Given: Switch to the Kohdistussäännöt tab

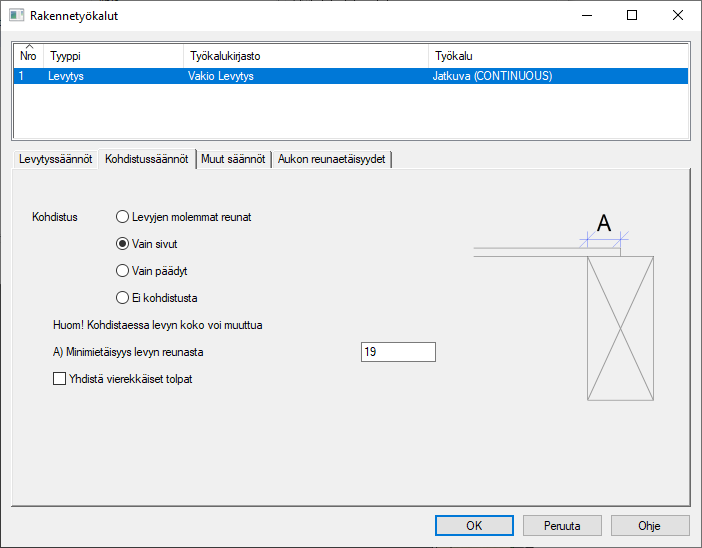Looking at the screenshot, I should [147, 160].
